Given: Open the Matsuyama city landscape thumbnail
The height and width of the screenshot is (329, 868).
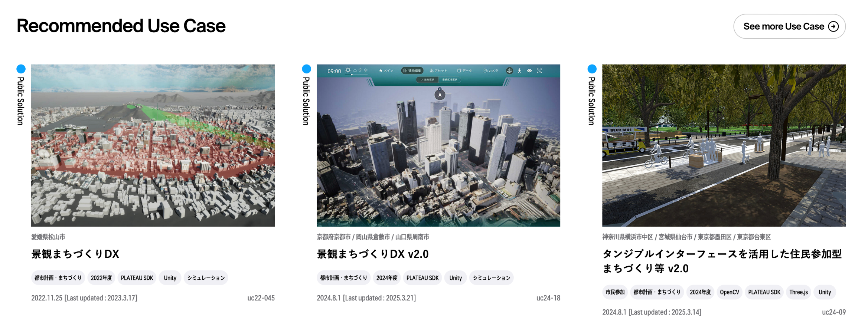Looking at the screenshot, I should click(x=153, y=145).
